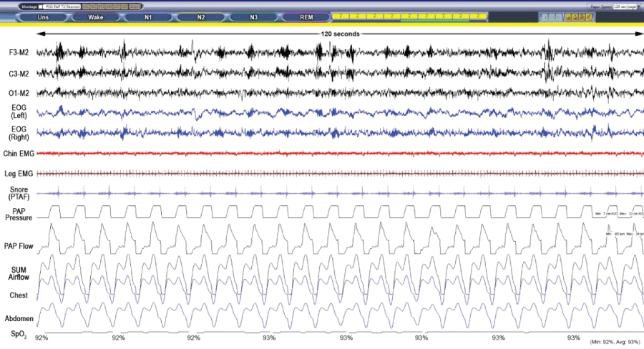Viewport: 644px width, 349px height.
Task: Mark epoch as Uns (unscored)
Action: 43,17
